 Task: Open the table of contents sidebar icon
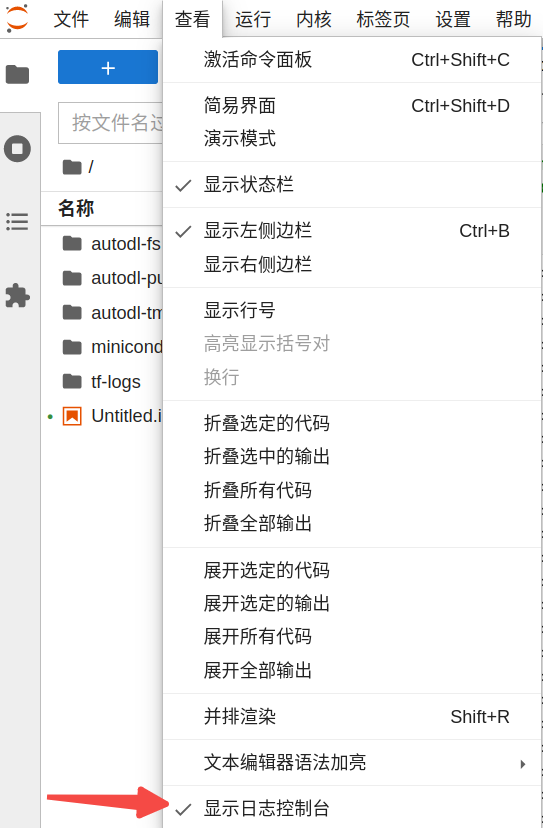(x=17, y=221)
